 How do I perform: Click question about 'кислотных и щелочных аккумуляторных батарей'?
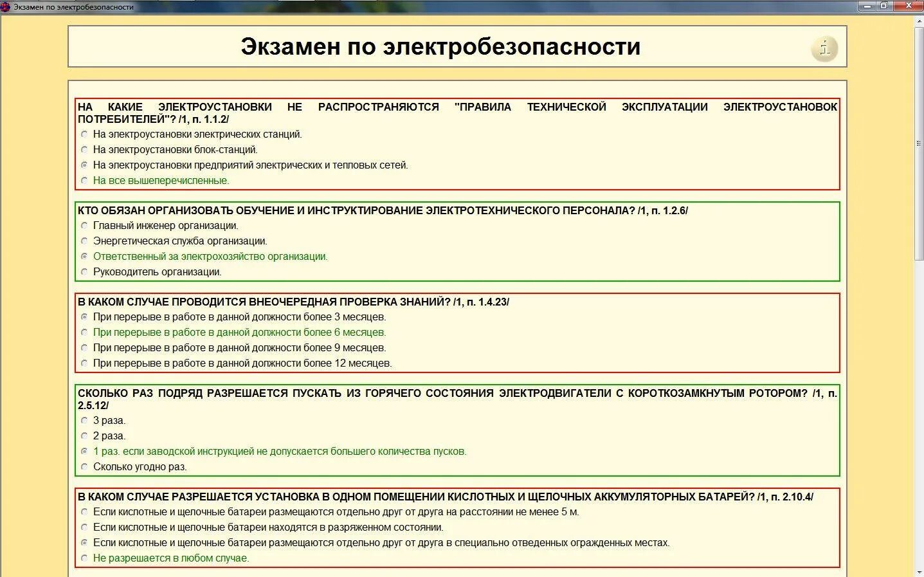click(446, 497)
